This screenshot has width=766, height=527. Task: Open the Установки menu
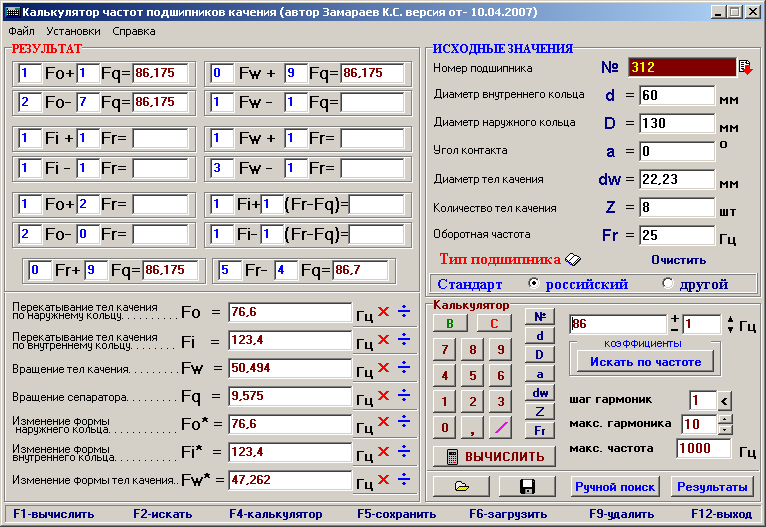pyautogui.click(x=73, y=31)
